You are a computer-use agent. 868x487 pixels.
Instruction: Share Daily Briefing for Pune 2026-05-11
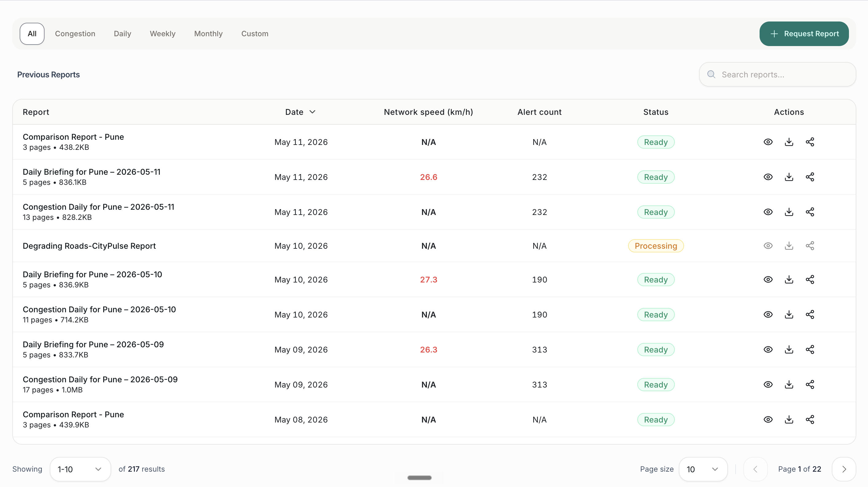click(x=810, y=177)
